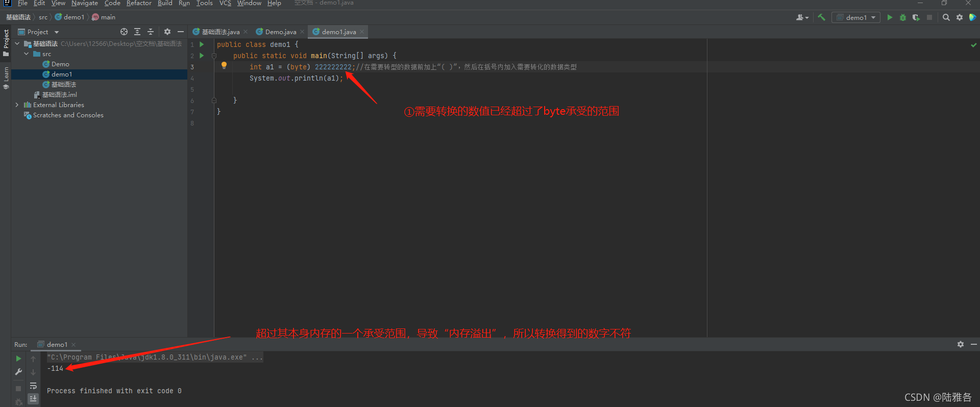Rerun demo1 in the Run panel
980x407 pixels.
tap(18, 359)
